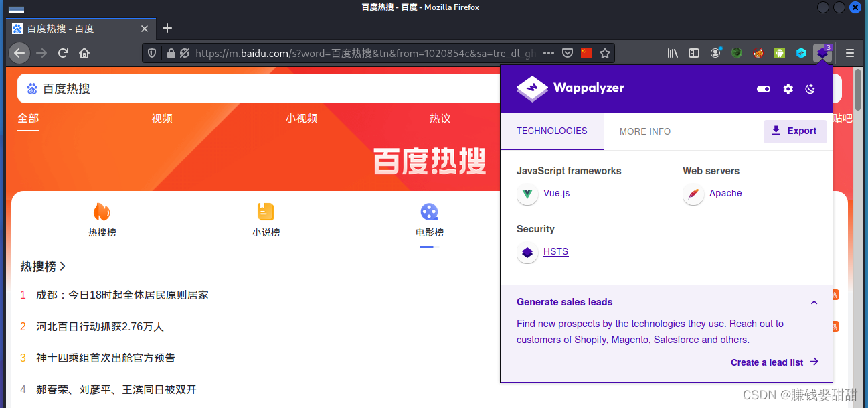Screen dimensions: 868x408
Task: Expand the 热搜榜 heading chevron
Action: tap(62, 267)
